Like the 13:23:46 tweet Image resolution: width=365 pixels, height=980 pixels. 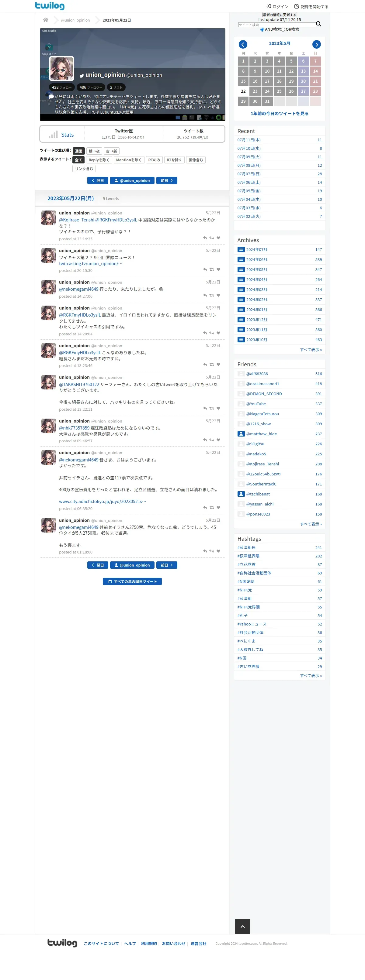[218, 365]
